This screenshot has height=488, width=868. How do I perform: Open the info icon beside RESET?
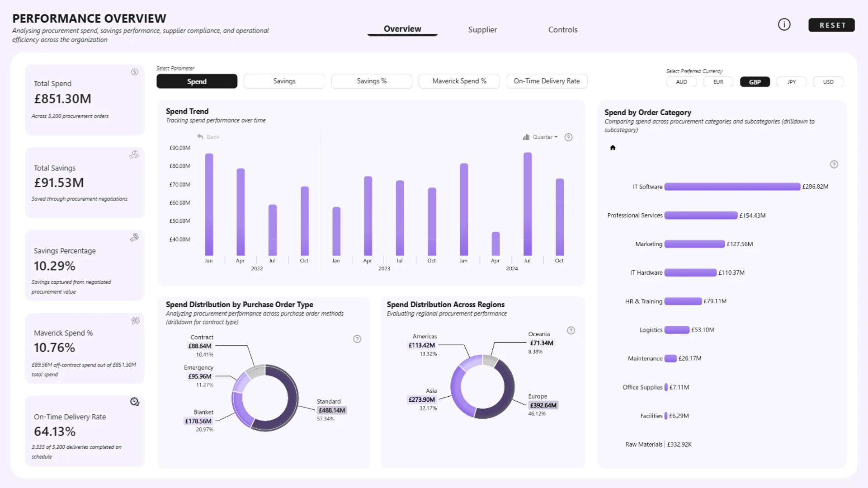(x=784, y=25)
